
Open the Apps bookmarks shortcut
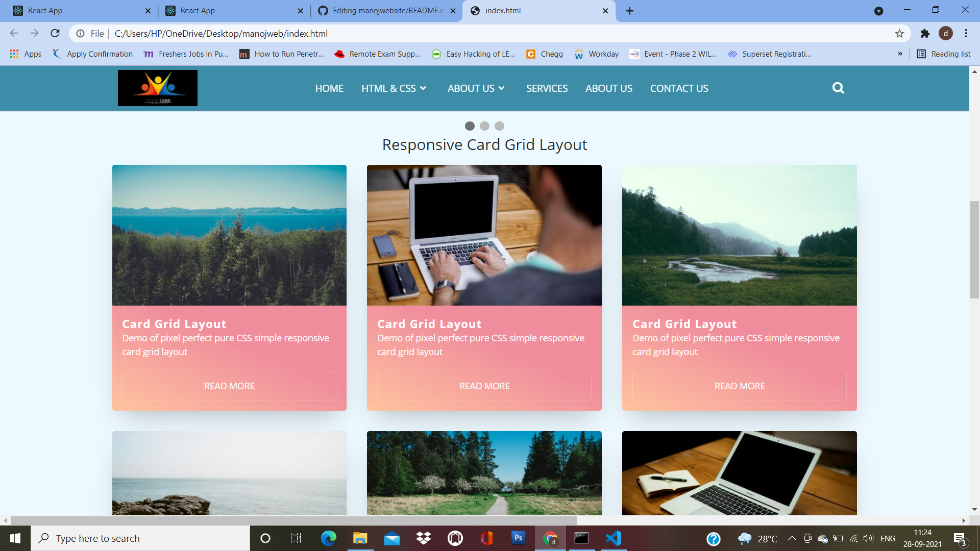point(26,54)
